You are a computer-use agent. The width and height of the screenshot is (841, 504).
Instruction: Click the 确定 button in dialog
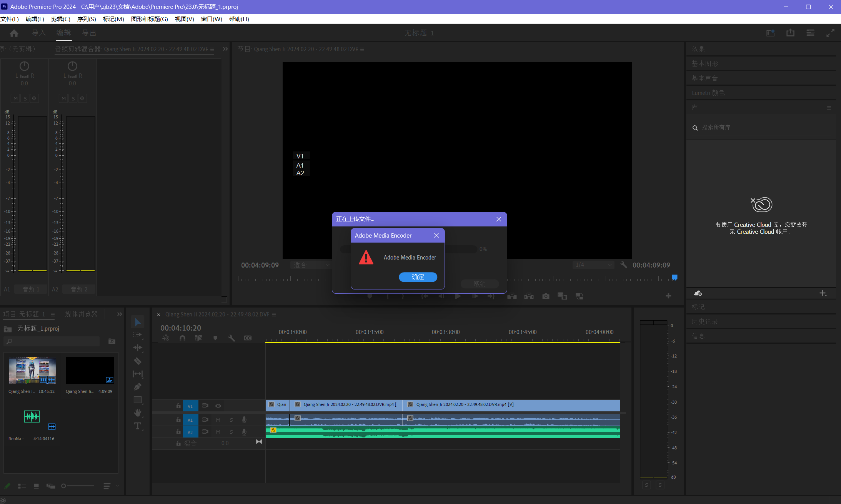point(418,277)
